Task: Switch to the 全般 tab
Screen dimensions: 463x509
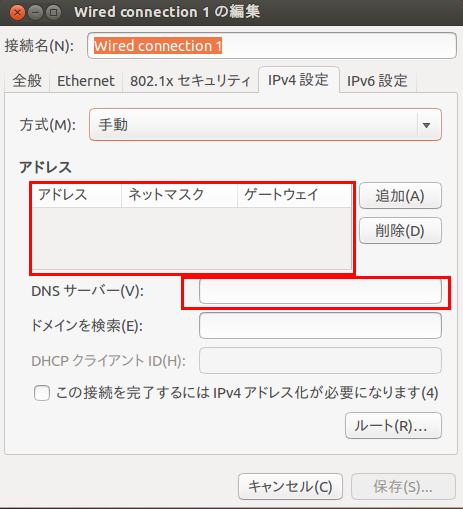Action: coord(27,81)
